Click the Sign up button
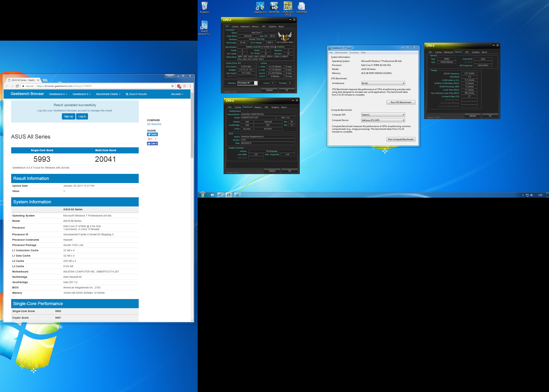 [x=69, y=116]
